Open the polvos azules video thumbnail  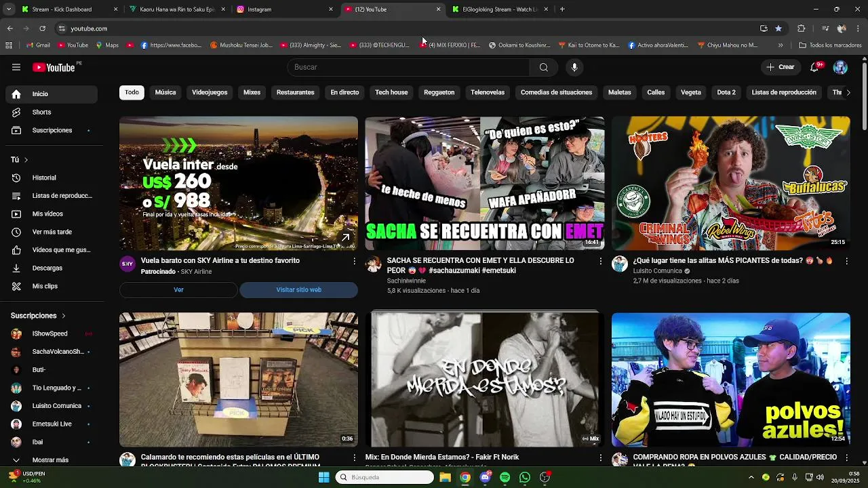point(731,380)
